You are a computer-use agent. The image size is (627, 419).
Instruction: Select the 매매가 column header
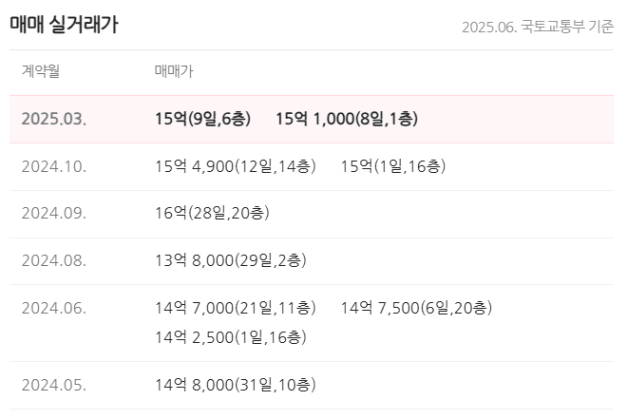(174, 71)
